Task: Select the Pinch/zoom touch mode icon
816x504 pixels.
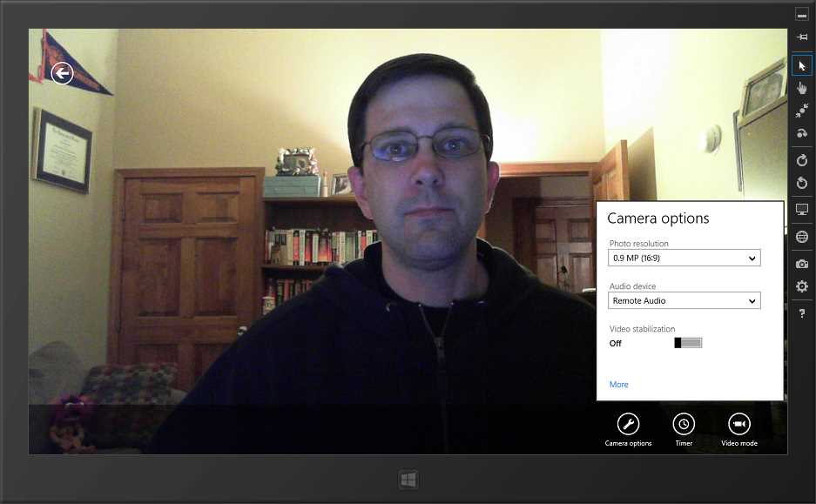Action: point(801,111)
